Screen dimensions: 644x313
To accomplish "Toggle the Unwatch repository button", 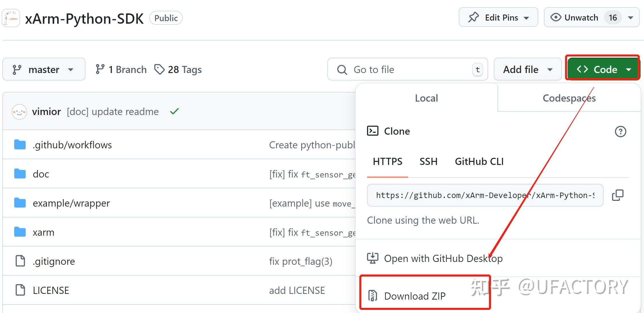I will click(581, 18).
